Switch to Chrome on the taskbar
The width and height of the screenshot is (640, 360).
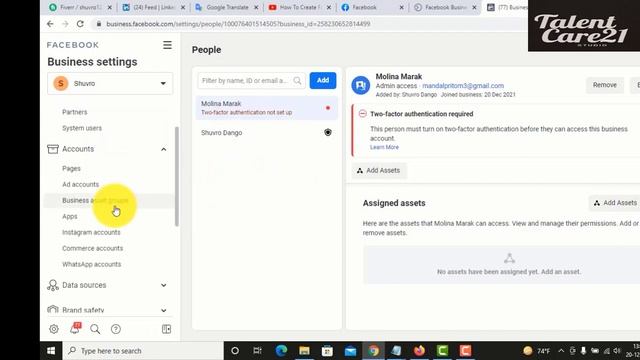[x=373, y=351]
